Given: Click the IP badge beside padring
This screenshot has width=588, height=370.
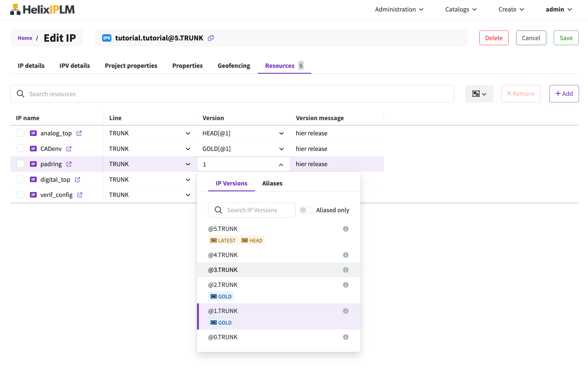Looking at the screenshot, I should pyautogui.click(x=33, y=164).
